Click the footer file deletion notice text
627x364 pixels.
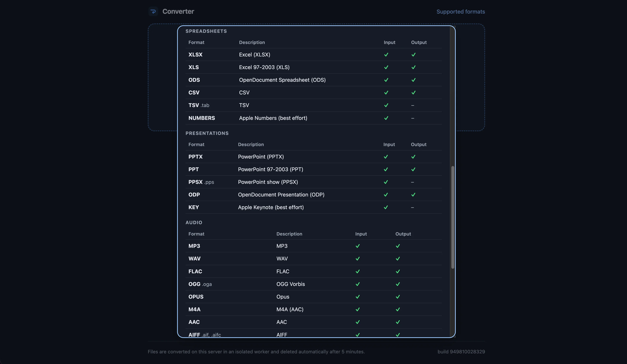pos(256,352)
